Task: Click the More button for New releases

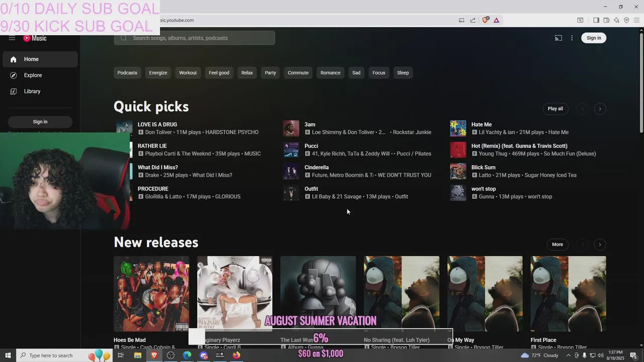Action: tap(557, 244)
